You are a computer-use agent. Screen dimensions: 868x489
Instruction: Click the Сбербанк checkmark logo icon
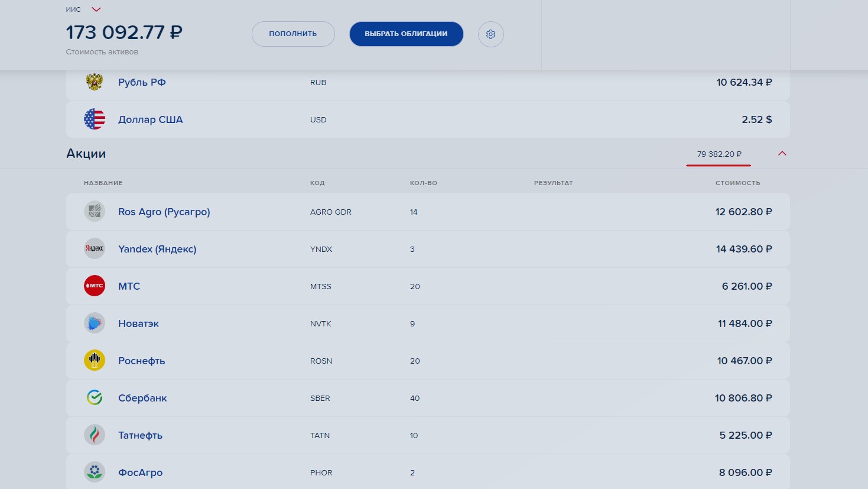click(x=95, y=397)
